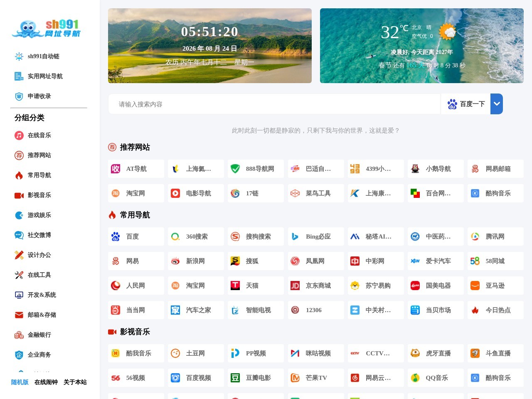
Task: Click the 豆瓣电影 green icon
Action: tap(235, 378)
